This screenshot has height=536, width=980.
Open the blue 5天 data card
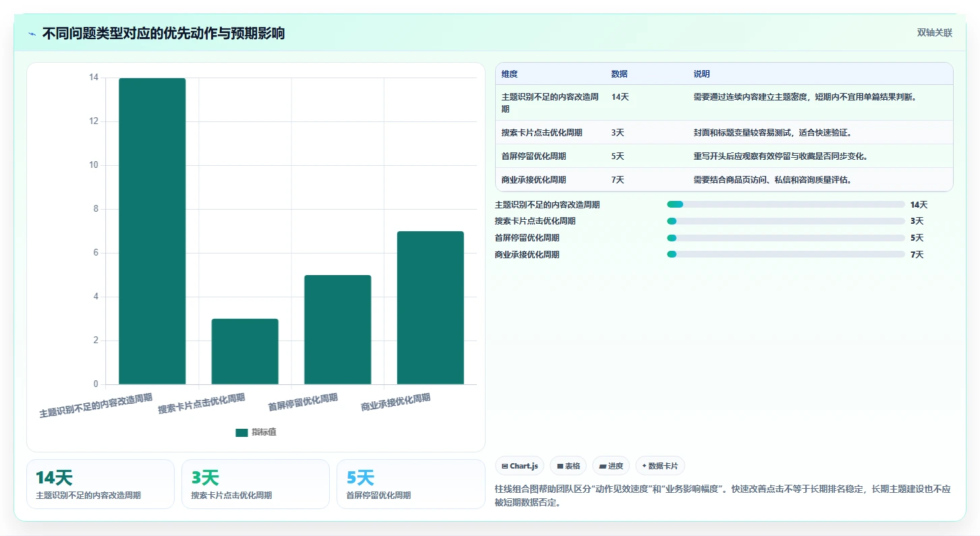point(411,484)
